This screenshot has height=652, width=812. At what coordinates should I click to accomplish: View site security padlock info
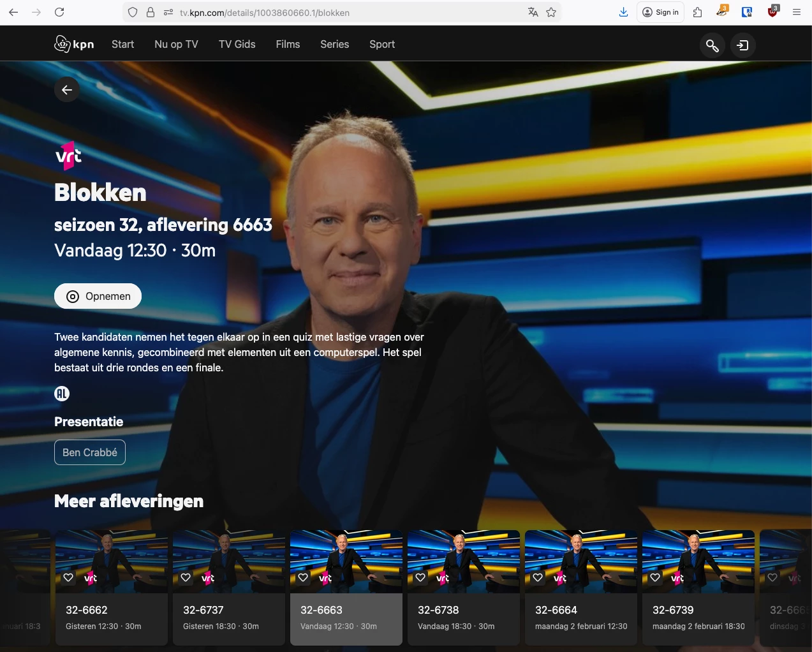[151, 12]
